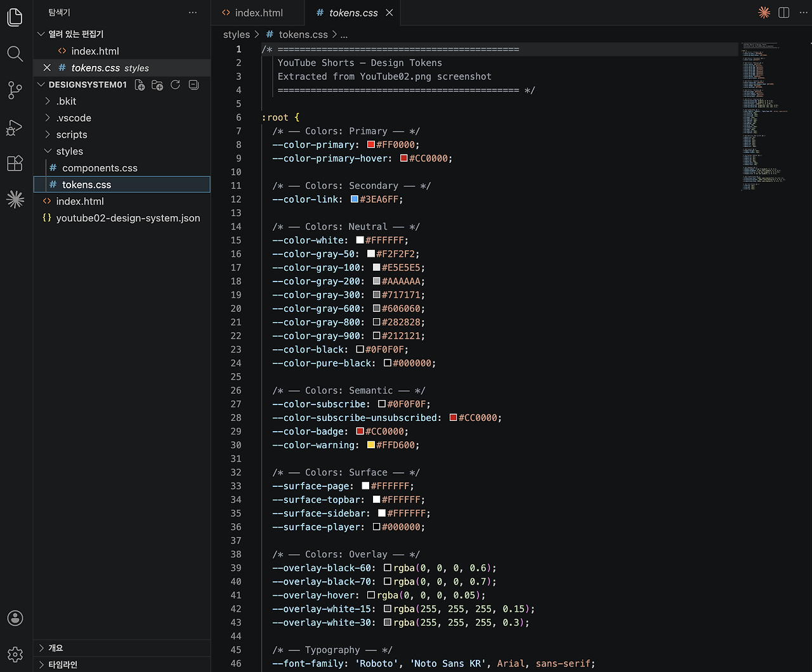Click line number 6 in the gutter
Viewport: 812px width, 672px height.
coord(239,117)
